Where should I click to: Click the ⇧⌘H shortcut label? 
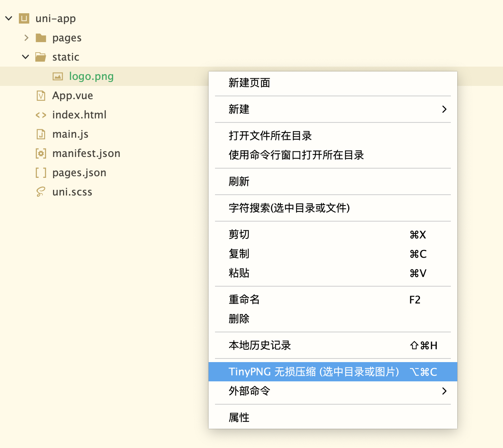click(424, 346)
